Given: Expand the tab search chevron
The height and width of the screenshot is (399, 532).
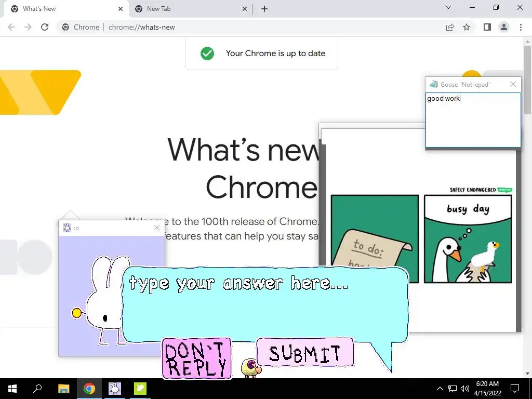Looking at the screenshot, I should [448, 7].
